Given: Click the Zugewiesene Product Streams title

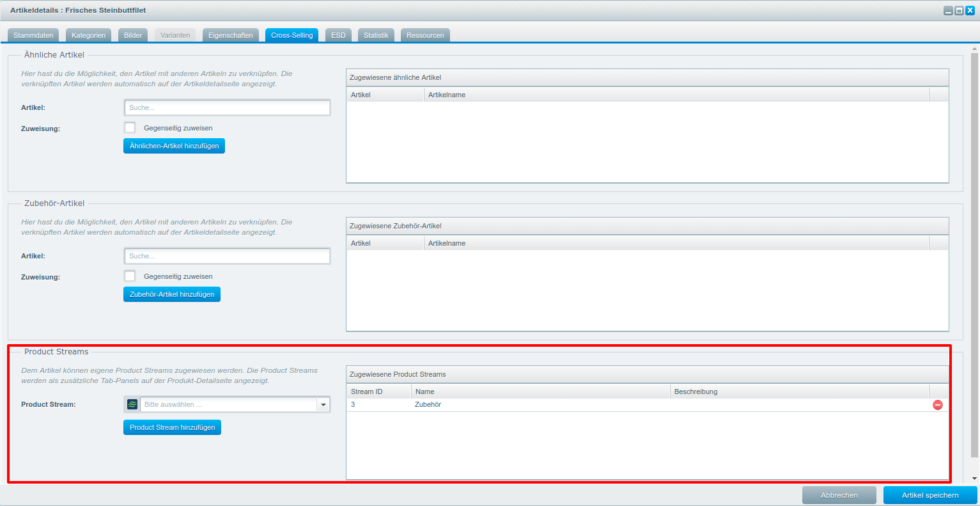Looking at the screenshot, I should pyautogui.click(x=398, y=374).
